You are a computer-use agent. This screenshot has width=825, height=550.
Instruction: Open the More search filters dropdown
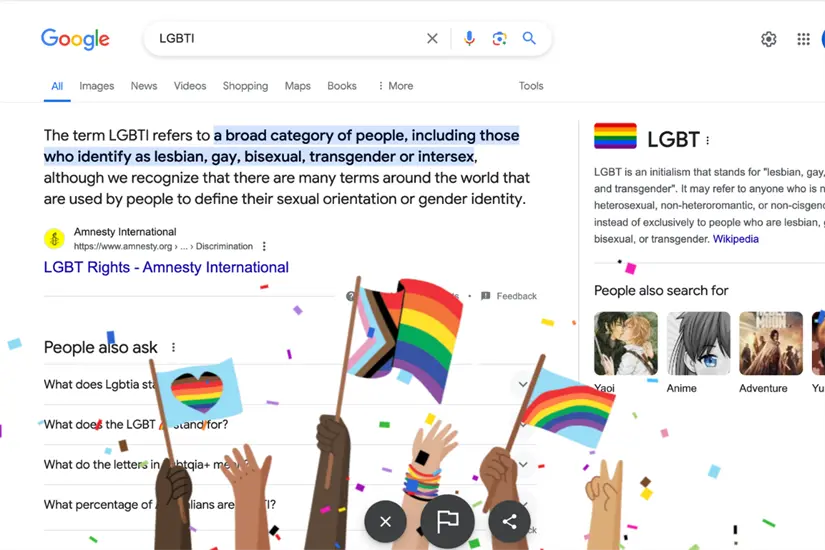396,86
